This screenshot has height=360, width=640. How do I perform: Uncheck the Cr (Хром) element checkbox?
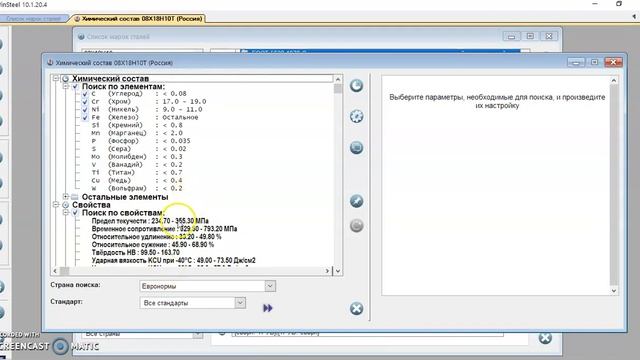point(85,102)
